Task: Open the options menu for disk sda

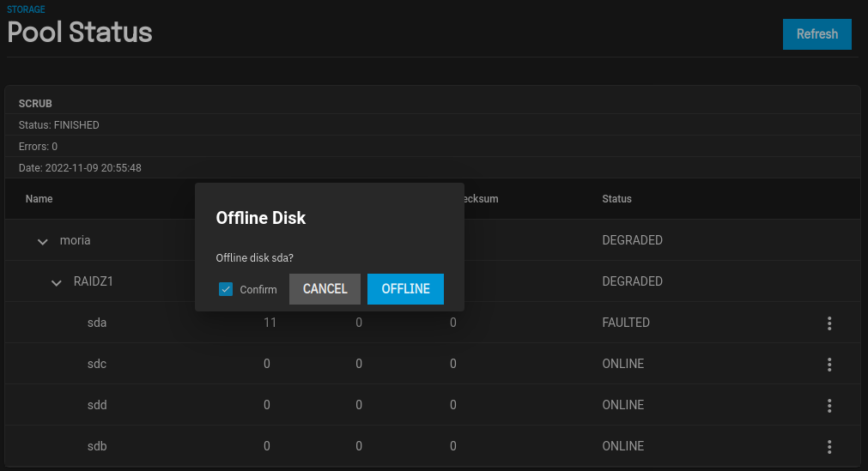Action: click(829, 323)
